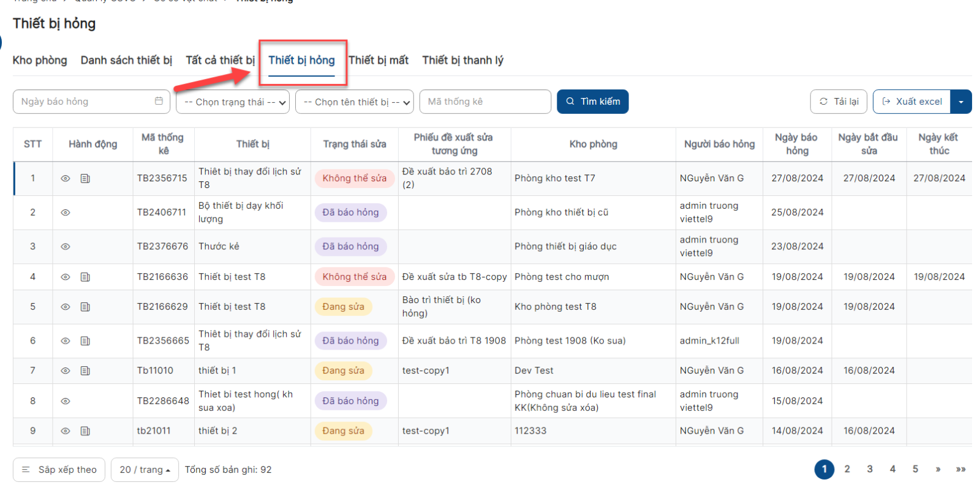Viewport: 980px width, 485px height.
Task: Click the Tải lại reload button
Action: tap(839, 102)
